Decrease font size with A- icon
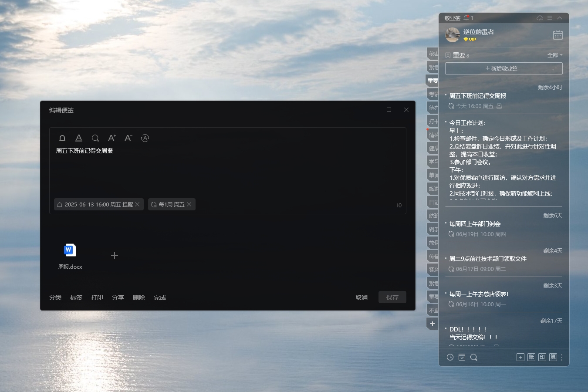This screenshot has height=392, width=588. 128,138
